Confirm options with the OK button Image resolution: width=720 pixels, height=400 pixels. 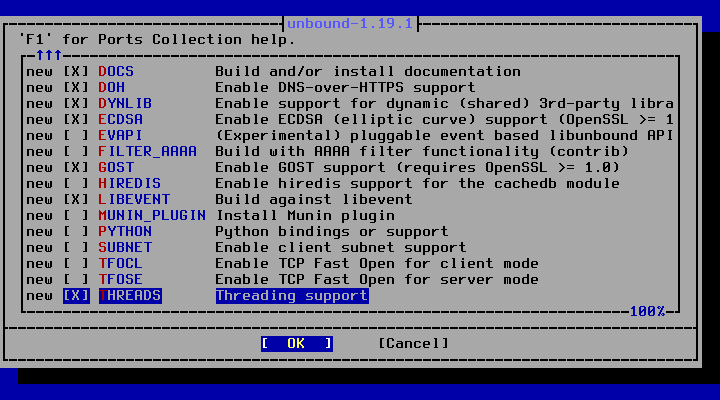pyautogui.click(x=297, y=344)
